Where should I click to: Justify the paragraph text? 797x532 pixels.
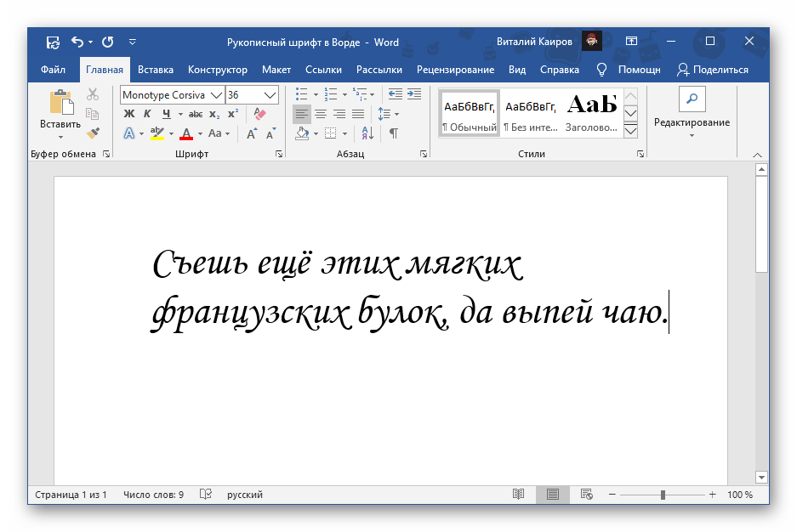[x=358, y=114]
